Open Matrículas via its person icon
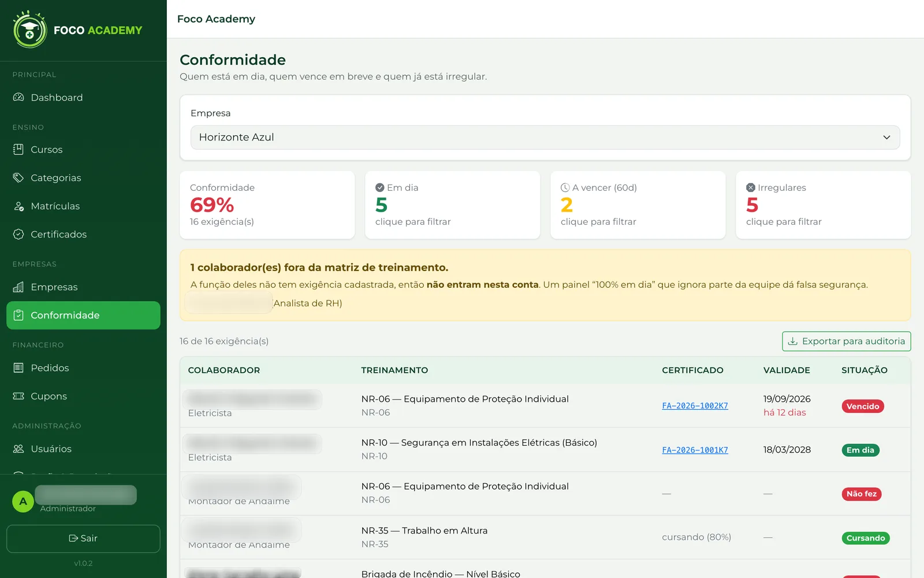Image resolution: width=924 pixels, height=578 pixels. pyautogui.click(x=18, y=206)
